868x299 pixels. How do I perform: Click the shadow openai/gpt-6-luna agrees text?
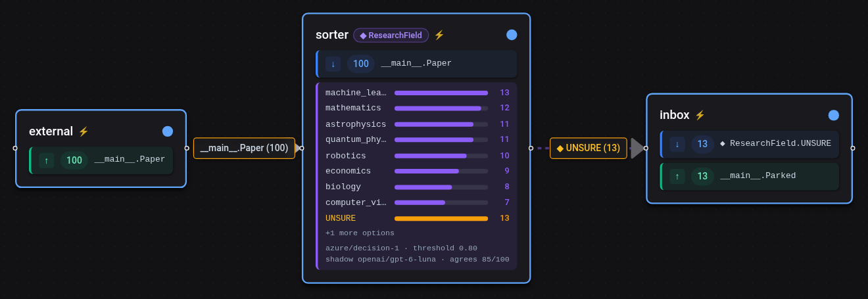(x=418, y=260)
